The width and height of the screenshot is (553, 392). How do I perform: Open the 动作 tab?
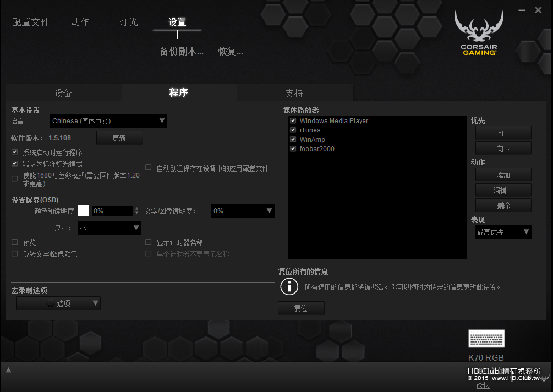(x=80, y=22)
